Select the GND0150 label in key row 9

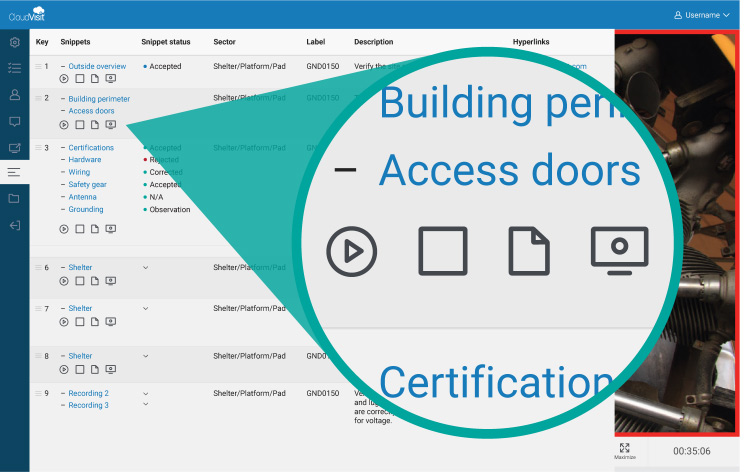pyautogui.click(x=323, y=393)
